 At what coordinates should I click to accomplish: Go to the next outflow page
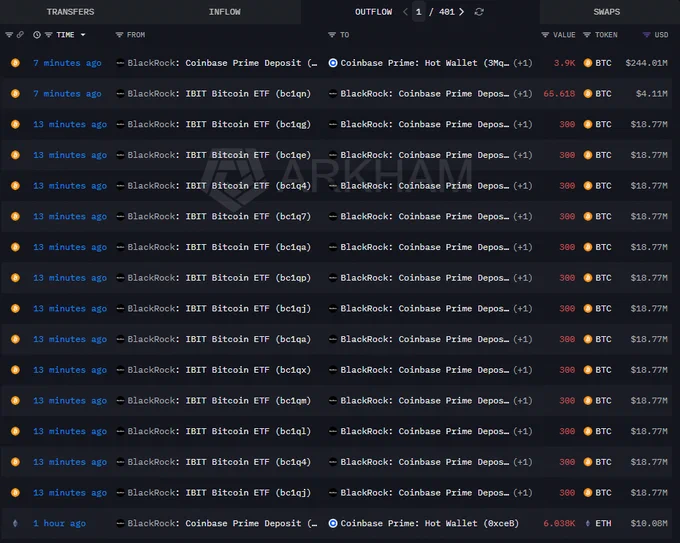(462, 12)
